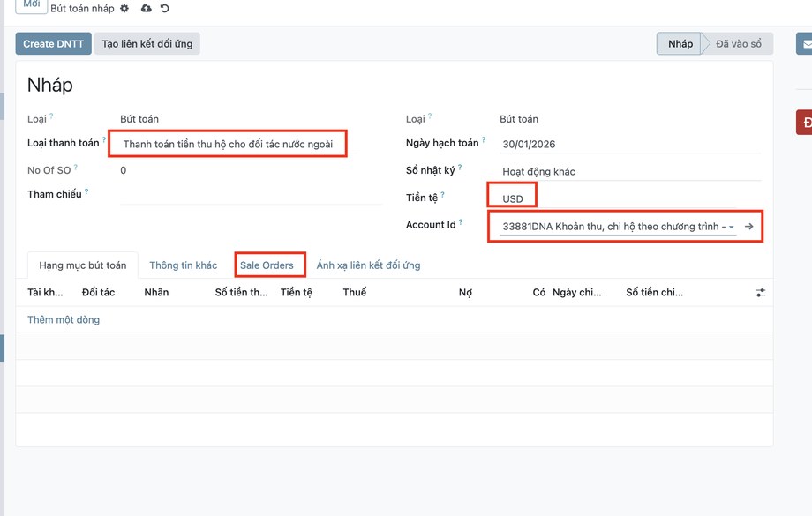Click the Tiền tệ help question mark
This screenshot has width=812, height=516.
pyautogui.click(x=443, y=195)
